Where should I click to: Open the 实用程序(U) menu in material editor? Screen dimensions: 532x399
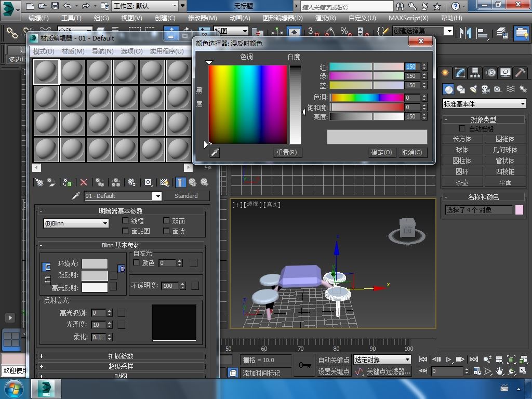pos(167,51)
